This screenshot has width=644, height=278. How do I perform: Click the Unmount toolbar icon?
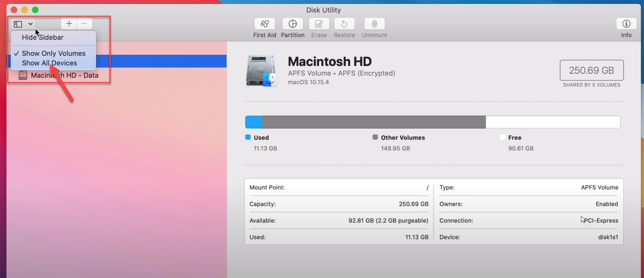tap(374, 24)
